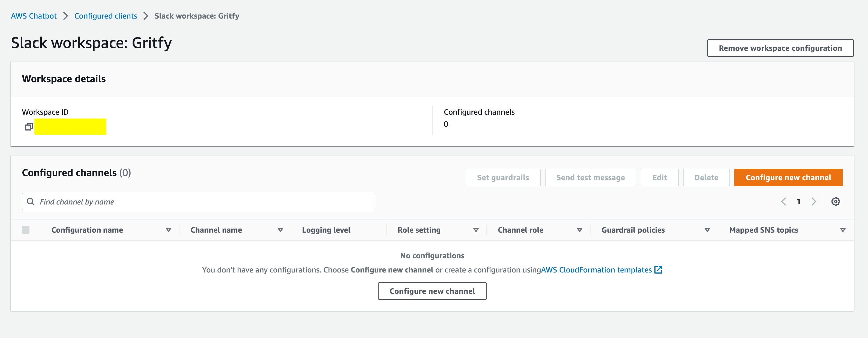Focus the Find channel by name field
Screen dimensions: 868x338
(x=199, y=201)
